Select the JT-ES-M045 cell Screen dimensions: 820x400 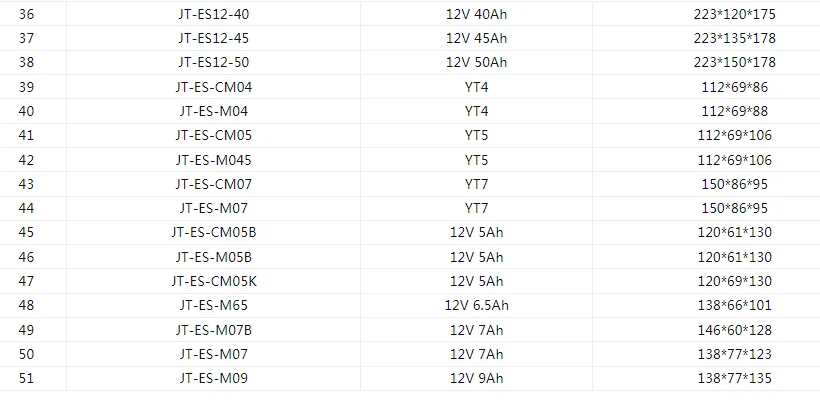[x=213, y=160]
